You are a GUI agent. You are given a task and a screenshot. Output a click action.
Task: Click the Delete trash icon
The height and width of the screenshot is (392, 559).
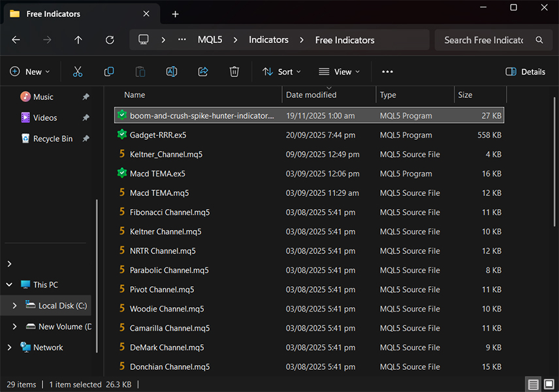click(234, 72)
